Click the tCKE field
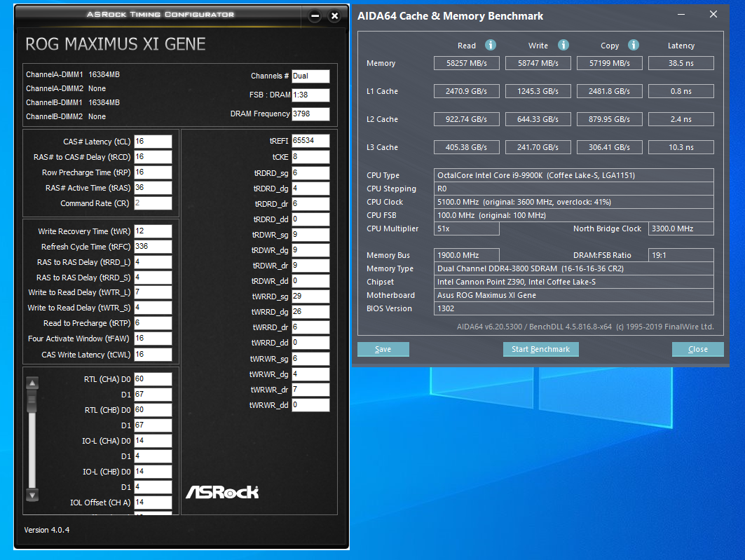Screen dimensions: 745x560 click(x=310, y=157)
